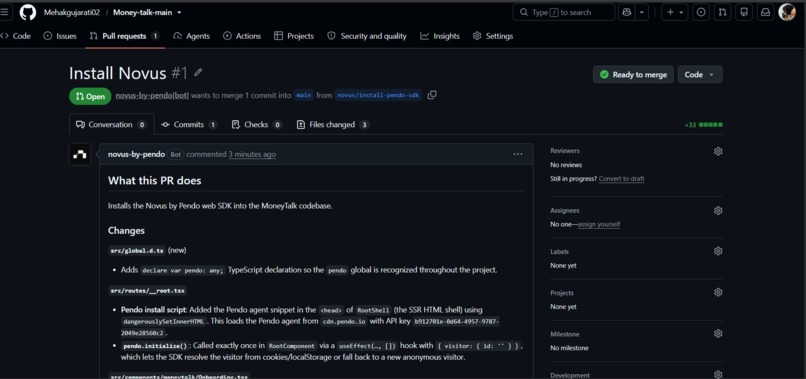Open the Agents tab

pyautogui.click(x=191, y=36)
